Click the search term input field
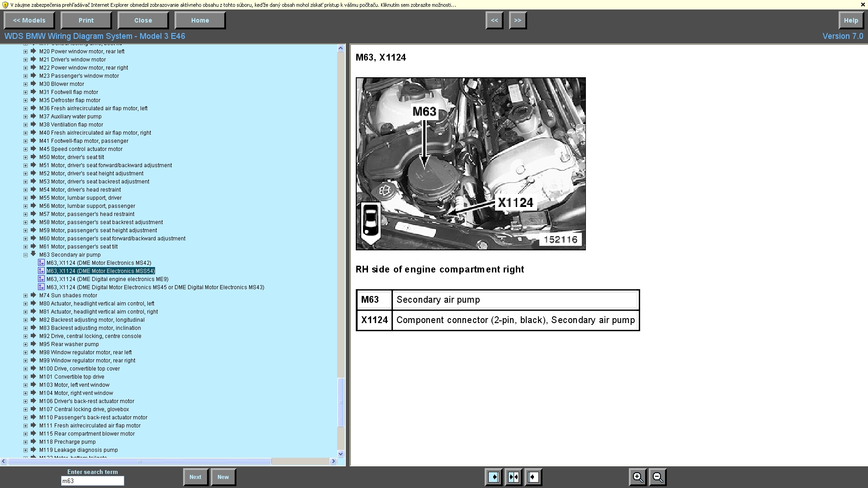The width and height of the screenshot is (868, 488). [92, 481]
